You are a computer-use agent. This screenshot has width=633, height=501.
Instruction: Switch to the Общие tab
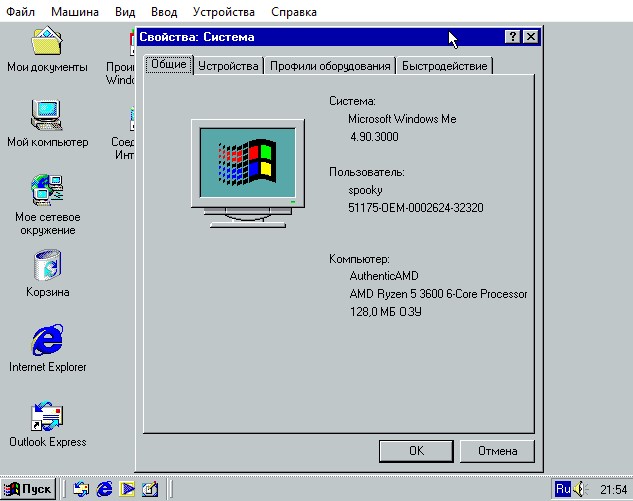click(x=169, y=65)
